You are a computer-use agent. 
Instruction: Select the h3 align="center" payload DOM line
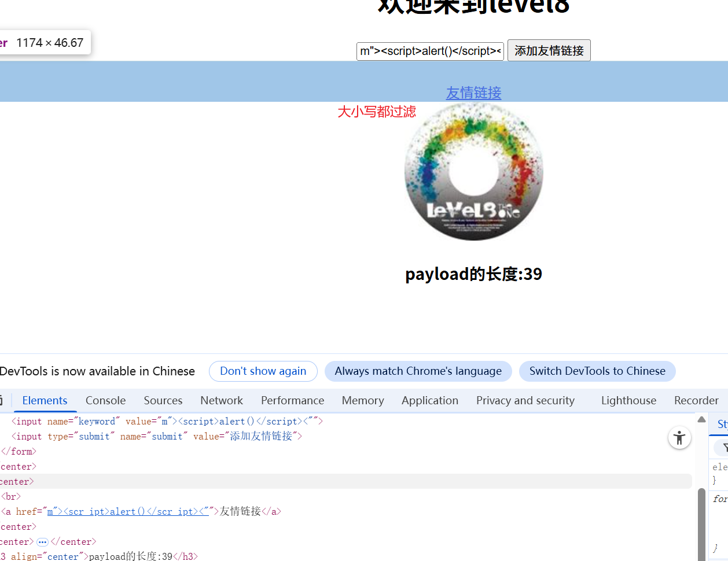click(x=99, y=556)
